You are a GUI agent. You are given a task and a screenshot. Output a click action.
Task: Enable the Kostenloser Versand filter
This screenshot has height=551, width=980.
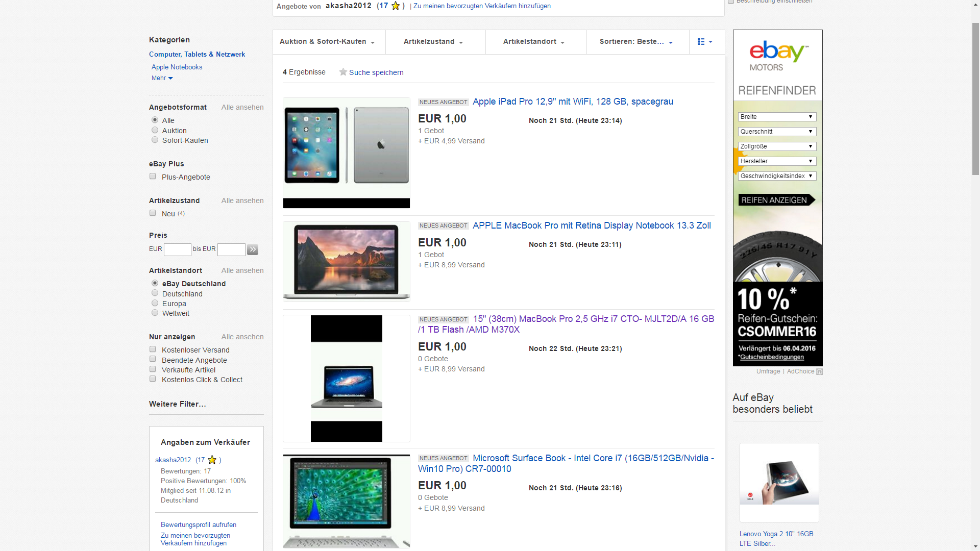point(153,349)
